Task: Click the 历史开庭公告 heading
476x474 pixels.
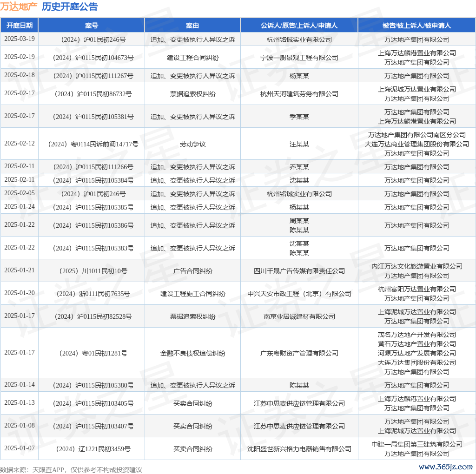Action: (70, 7)
